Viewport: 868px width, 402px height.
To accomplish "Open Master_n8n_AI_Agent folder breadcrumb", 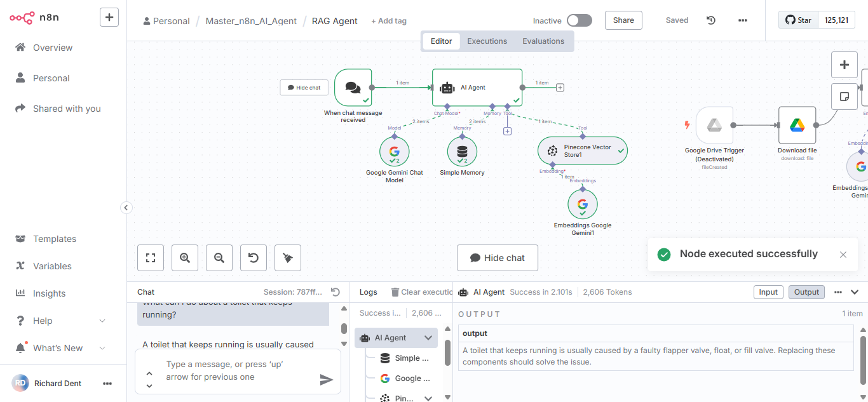I will (x=251, y=21).
